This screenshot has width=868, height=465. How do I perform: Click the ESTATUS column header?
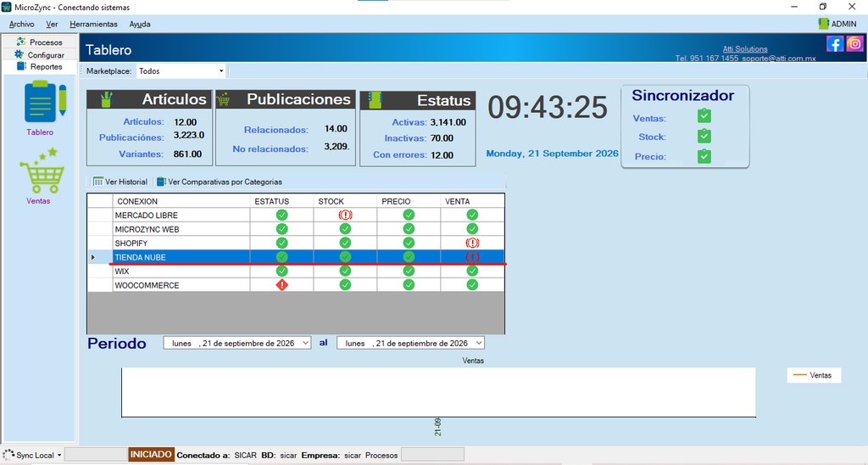pos(281,201)
